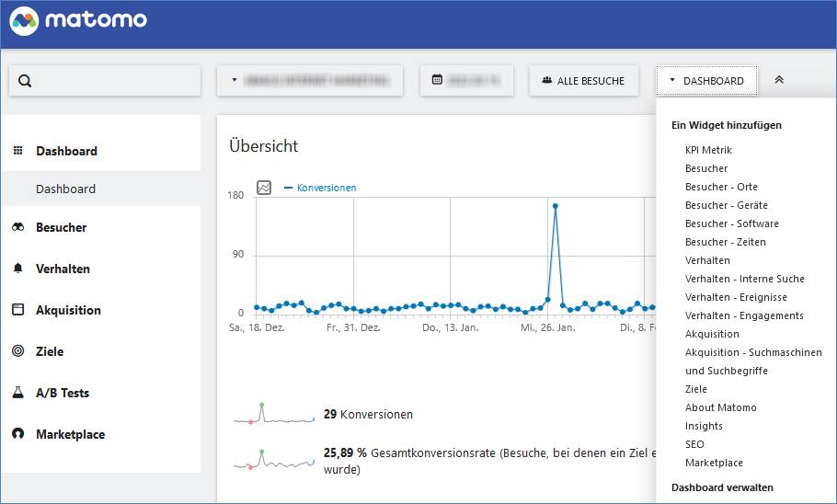Click the Marketplace icon in sidebar
This screenshot has width=837, height=504.
coord(18,433)
